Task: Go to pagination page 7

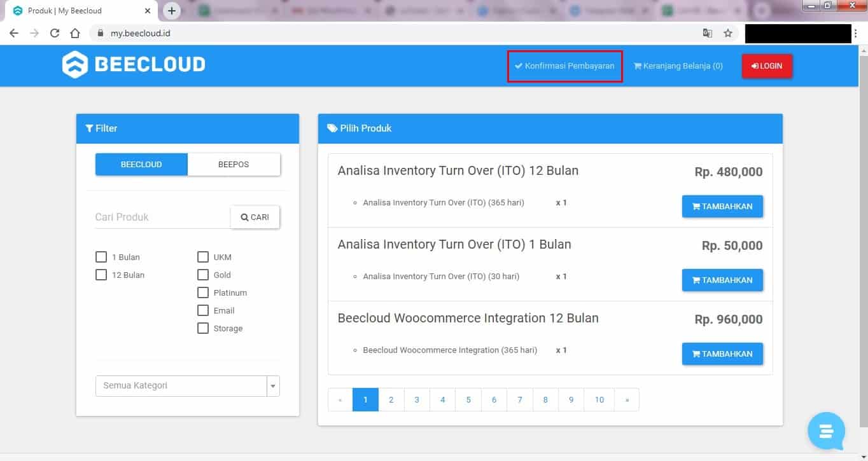Action: tap(520, 400)
